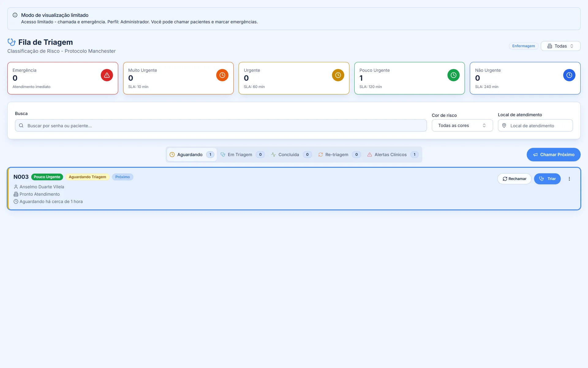Click the person icon beside Anselmo Duarte Vilela
The width and height of the screenshot is (588, 368).
pyautogui.click(x=16, y=187)
